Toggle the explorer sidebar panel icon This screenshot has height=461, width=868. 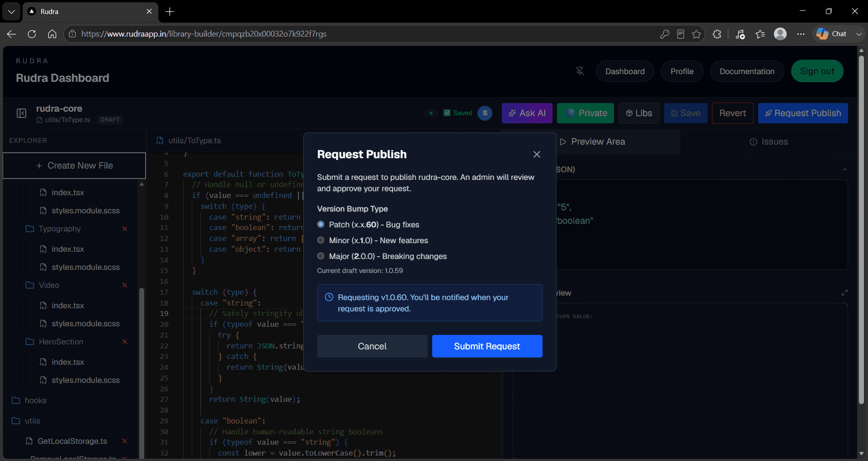pyautogui.click(x=21, y=113)
